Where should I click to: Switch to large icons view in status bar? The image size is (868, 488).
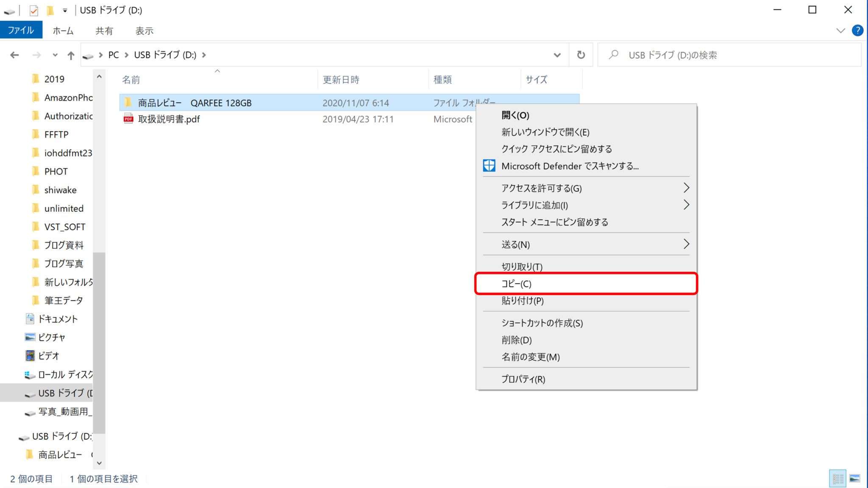(x=854, y=479)
